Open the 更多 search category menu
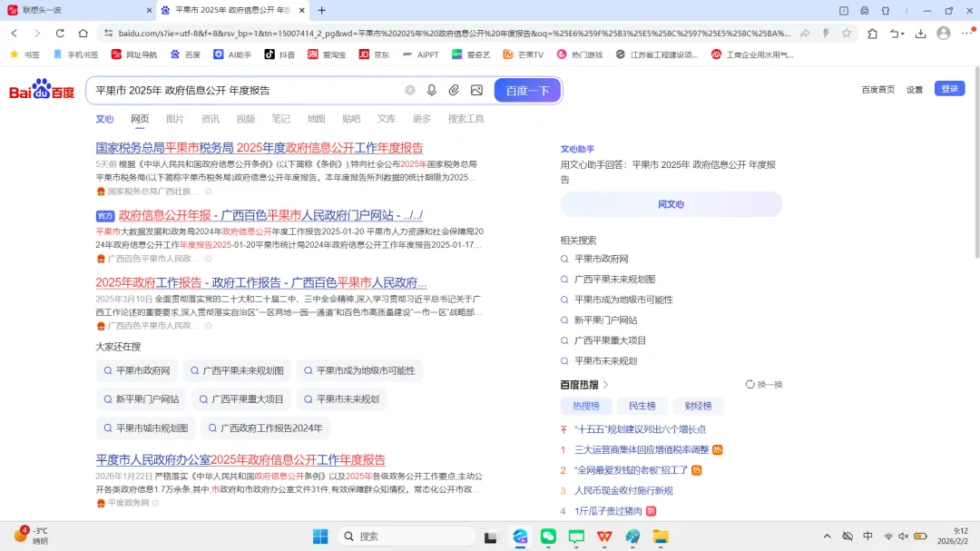The image size is (980, 551). [x=422, y=119]
